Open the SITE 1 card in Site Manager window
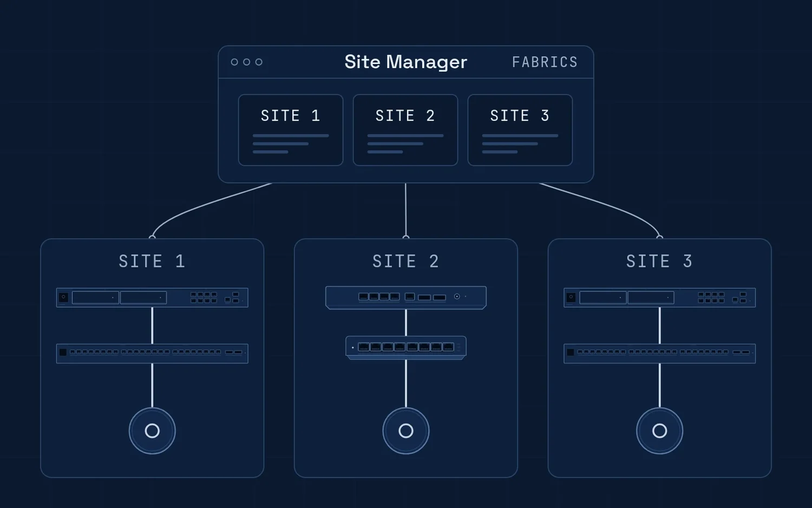 [x=291, y=130]
